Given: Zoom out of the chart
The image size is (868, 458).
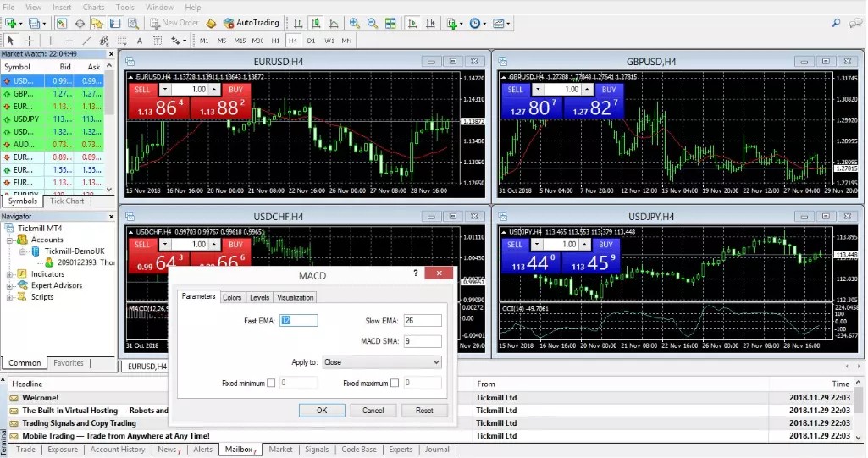Looking at the screenshot, I should [x=373, y=23].
